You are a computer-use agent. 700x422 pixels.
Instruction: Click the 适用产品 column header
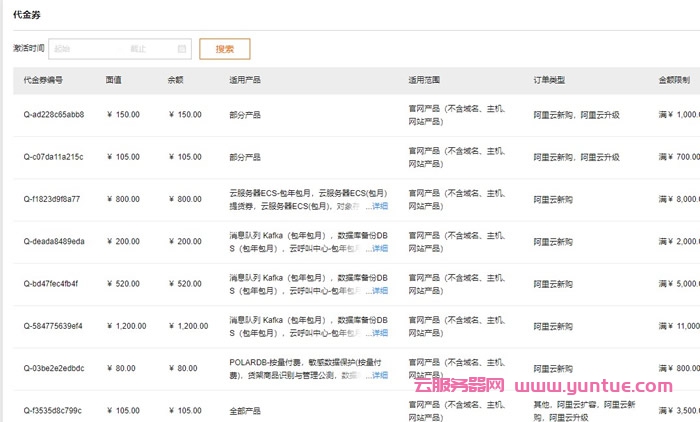(x=245, y=80)
